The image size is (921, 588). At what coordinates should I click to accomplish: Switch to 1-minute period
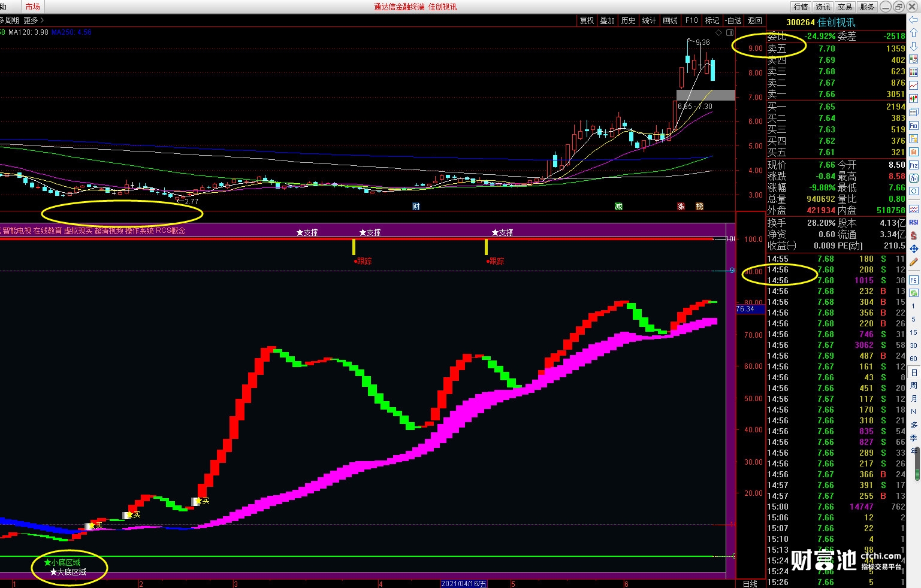point(914,306)
